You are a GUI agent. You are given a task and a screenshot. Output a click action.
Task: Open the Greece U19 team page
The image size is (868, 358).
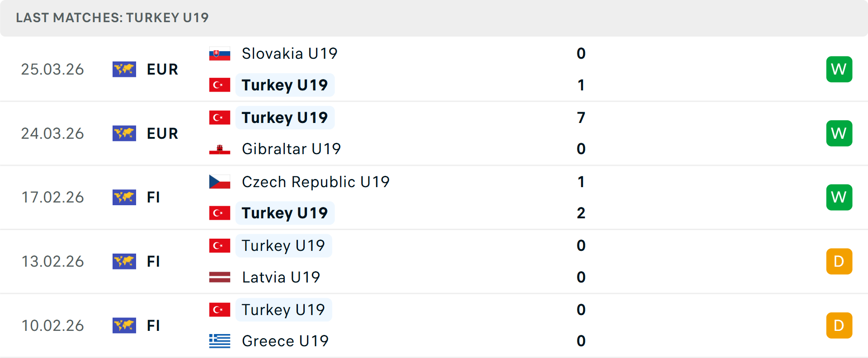click(285, 341)
